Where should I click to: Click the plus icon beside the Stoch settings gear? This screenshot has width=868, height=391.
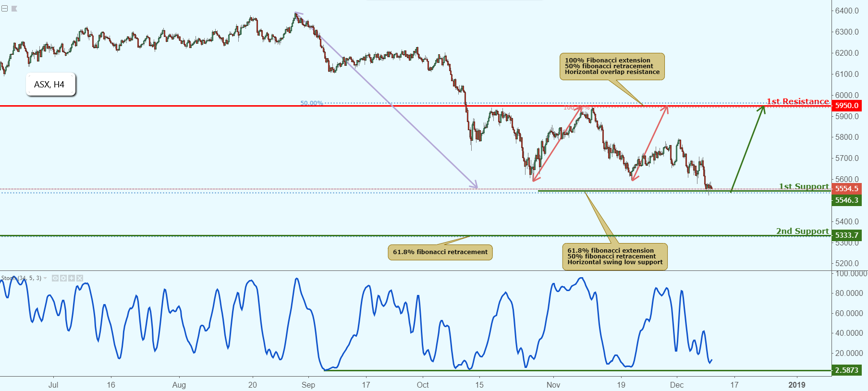point(72,278)
